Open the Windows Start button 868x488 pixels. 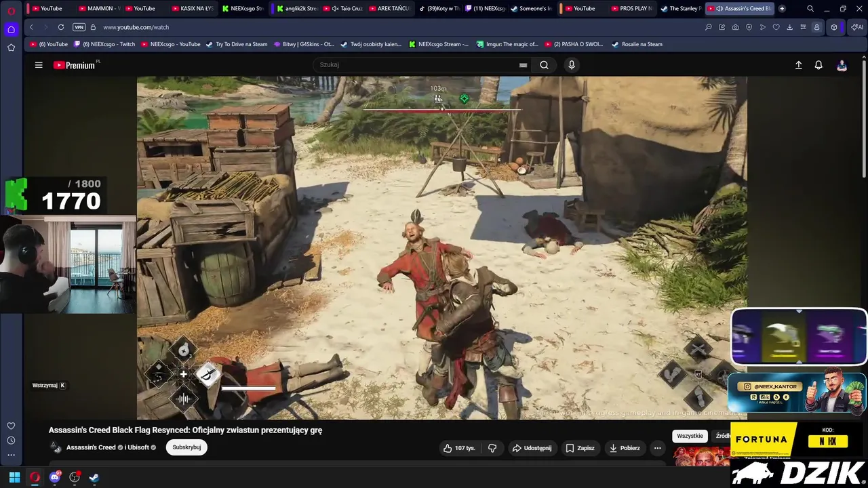coord(14,477)
